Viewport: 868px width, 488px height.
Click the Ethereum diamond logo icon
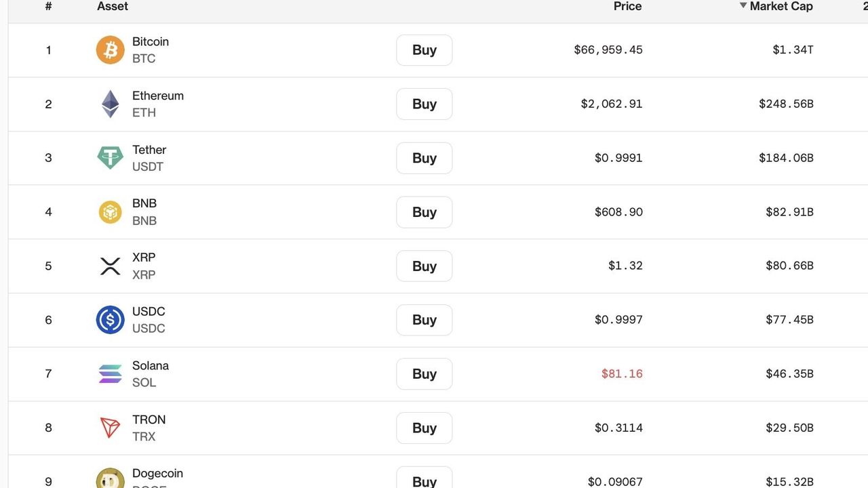[x=110, y=104]
